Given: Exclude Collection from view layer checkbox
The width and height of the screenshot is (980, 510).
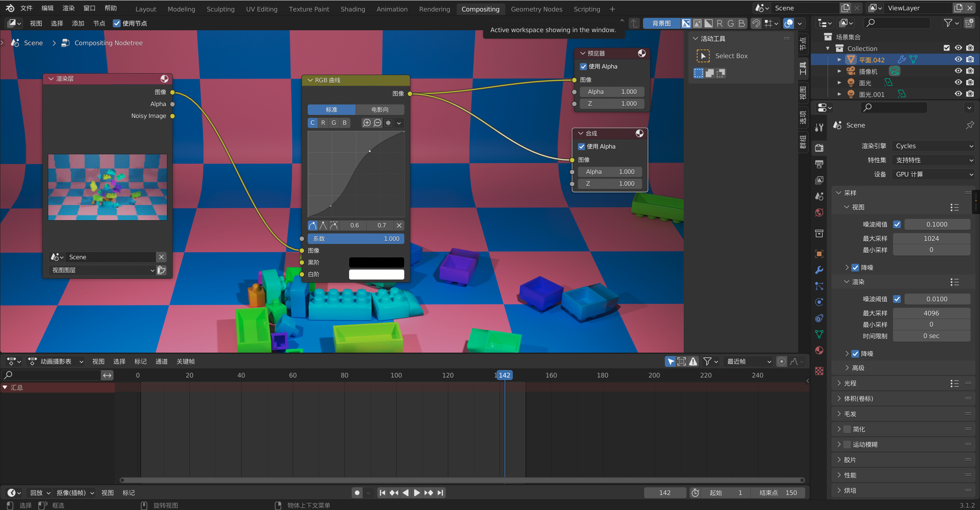Looking at the screenshot, I should point(947,48).
